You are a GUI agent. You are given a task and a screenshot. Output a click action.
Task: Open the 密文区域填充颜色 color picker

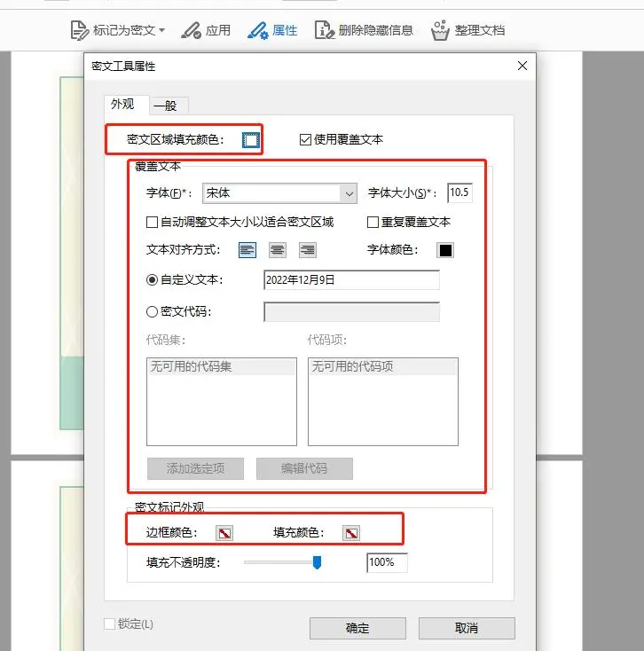(251, 140)
